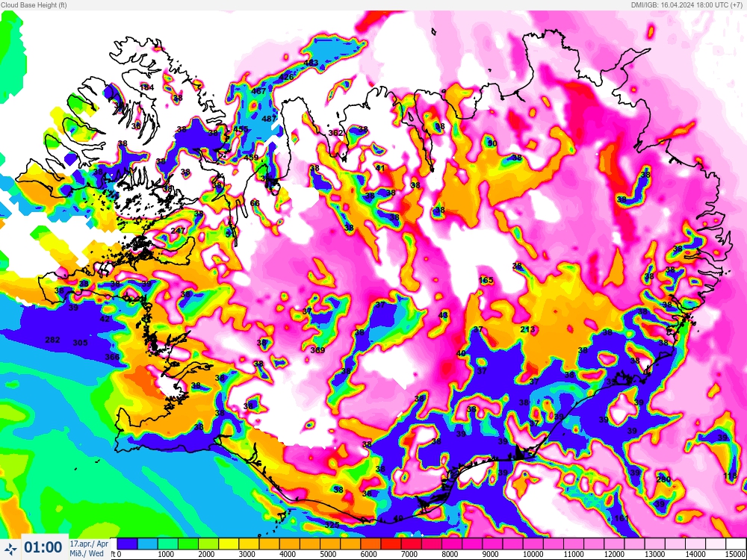Viewport: 747px width, 560px height.
Task: Click the weather service logo icon beside the time
Action: pos(11,547)
